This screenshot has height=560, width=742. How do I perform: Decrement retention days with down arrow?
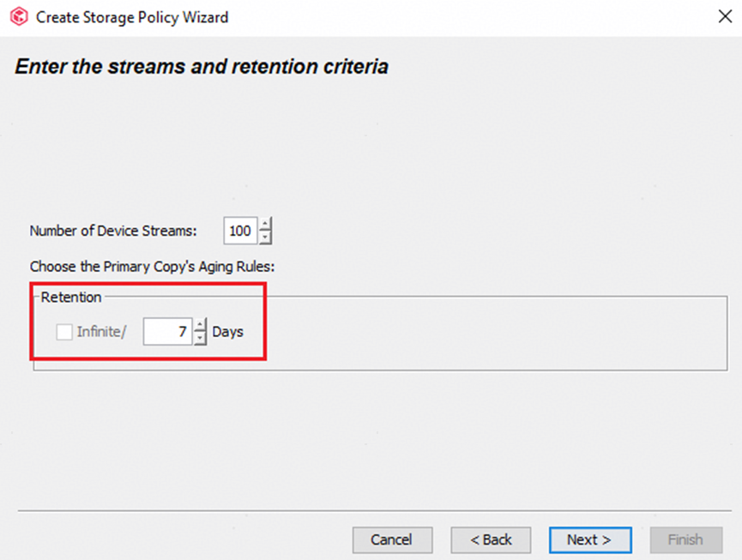(200, 338)
